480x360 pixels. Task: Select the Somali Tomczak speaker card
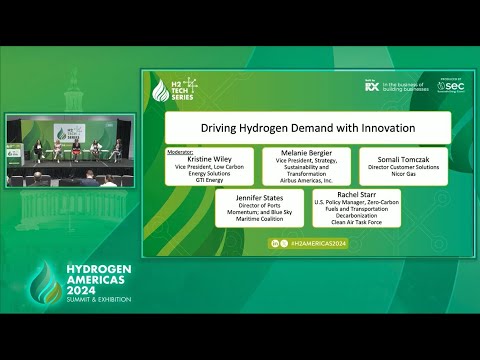(x=403, y=167)
